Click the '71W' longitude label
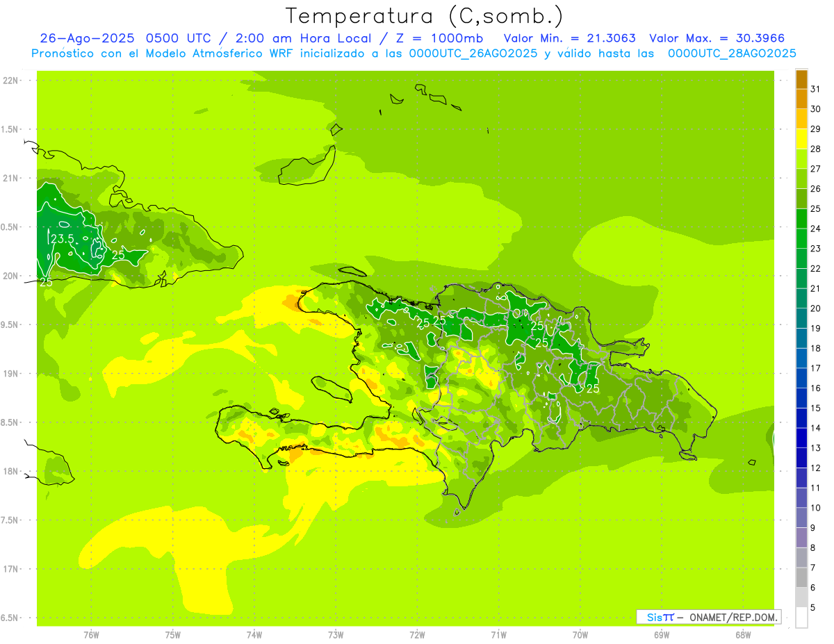The image size is (834, 644). [498, 635]
